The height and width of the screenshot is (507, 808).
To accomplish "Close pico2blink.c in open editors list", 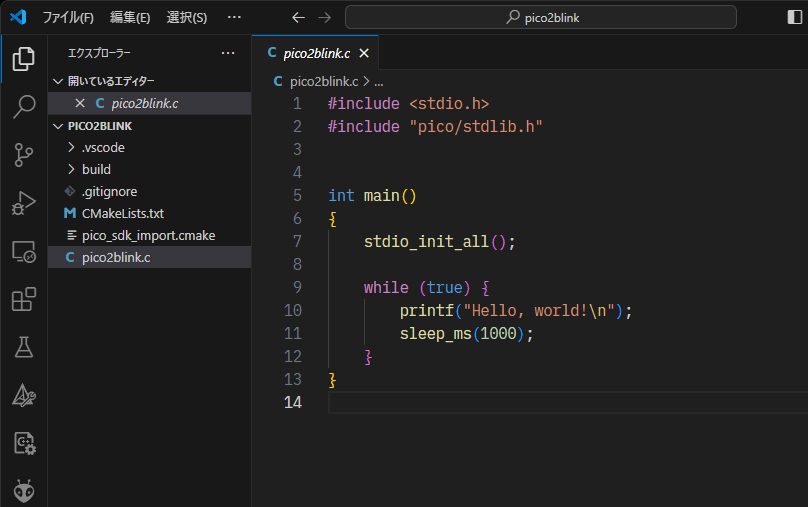I will [x=79, y=103].
